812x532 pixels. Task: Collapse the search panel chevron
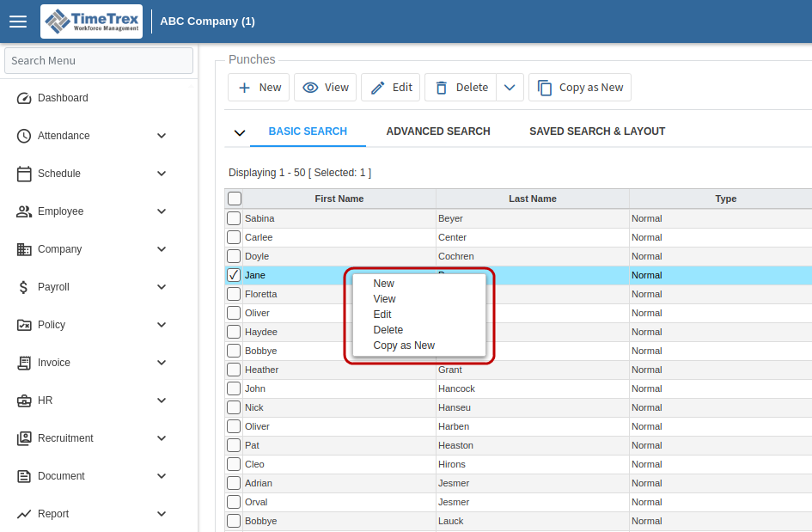pyautogui.click(x=239, y=132)
